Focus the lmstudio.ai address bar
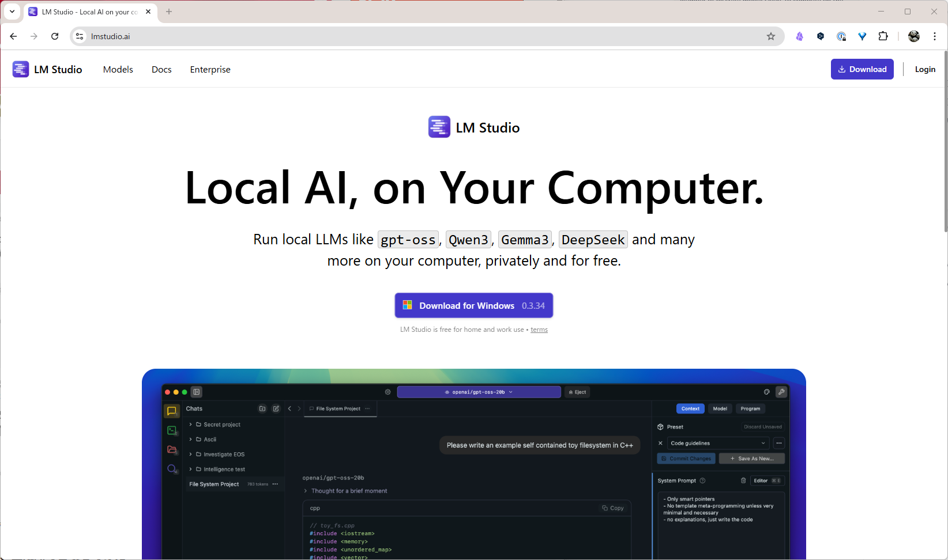The image size is (948, 560). click(x=427, y=36)
